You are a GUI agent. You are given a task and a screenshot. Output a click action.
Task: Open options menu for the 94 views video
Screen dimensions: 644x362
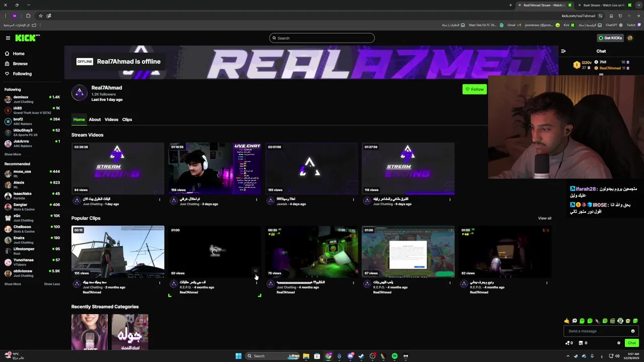pos(159,200)
